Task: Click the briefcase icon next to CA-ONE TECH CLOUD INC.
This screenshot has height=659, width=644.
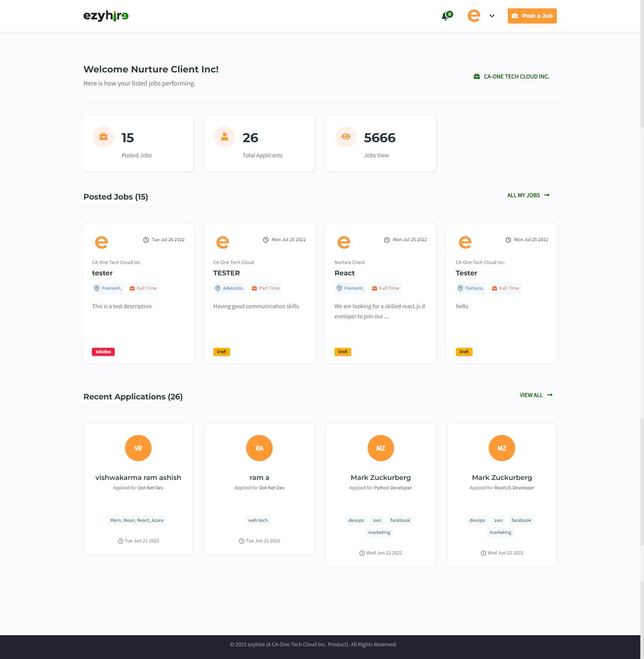Action: 476,76
